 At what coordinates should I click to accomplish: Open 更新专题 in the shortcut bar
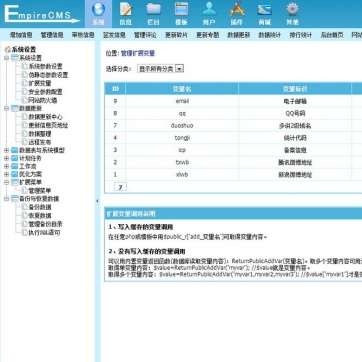pos(208,35)
